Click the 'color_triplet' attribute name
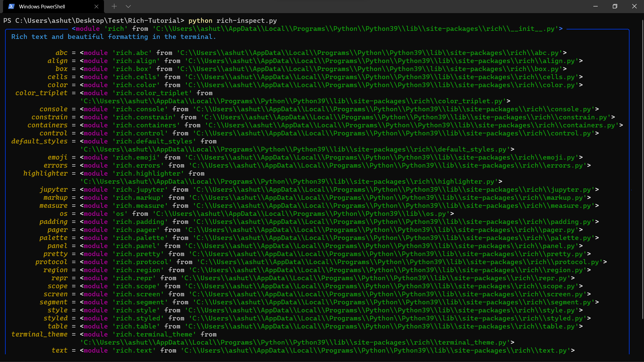 (41, 93)
